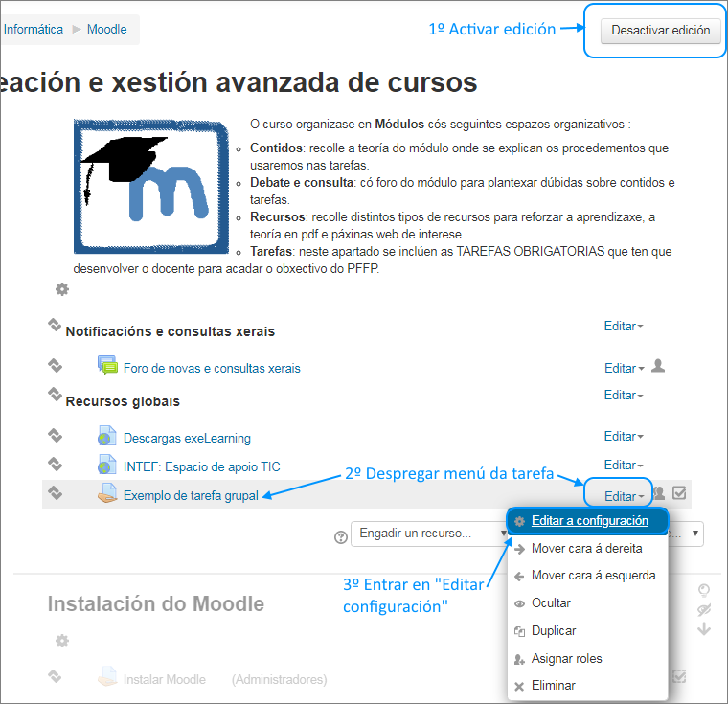This screenshot has height=704, width=728.
Task: Toggle completion checkbox on Exemplo de tarefa row
Action: tap(679, 492)
